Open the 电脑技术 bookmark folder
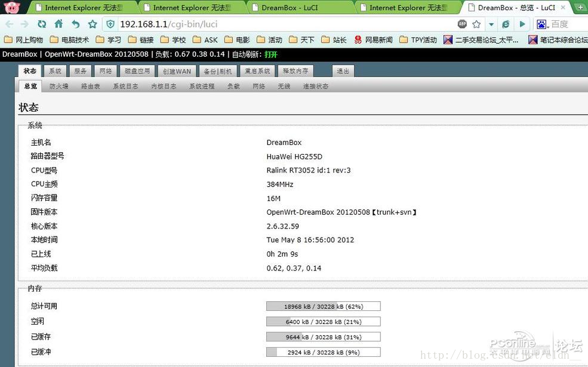 69,40
